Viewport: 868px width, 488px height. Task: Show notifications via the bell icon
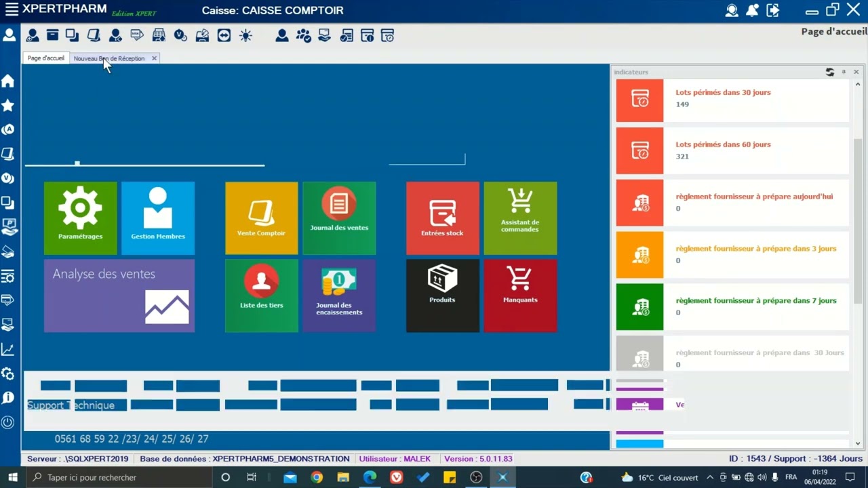coord(752,10)
